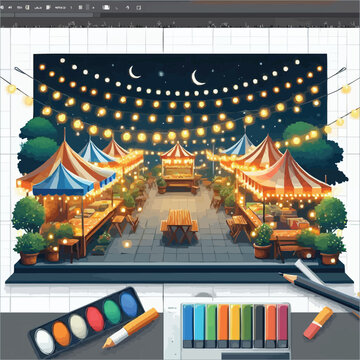Select the yellow bar in the swatch panel
The width and height of the screenshot is (360, 360).
click(235, 326)
